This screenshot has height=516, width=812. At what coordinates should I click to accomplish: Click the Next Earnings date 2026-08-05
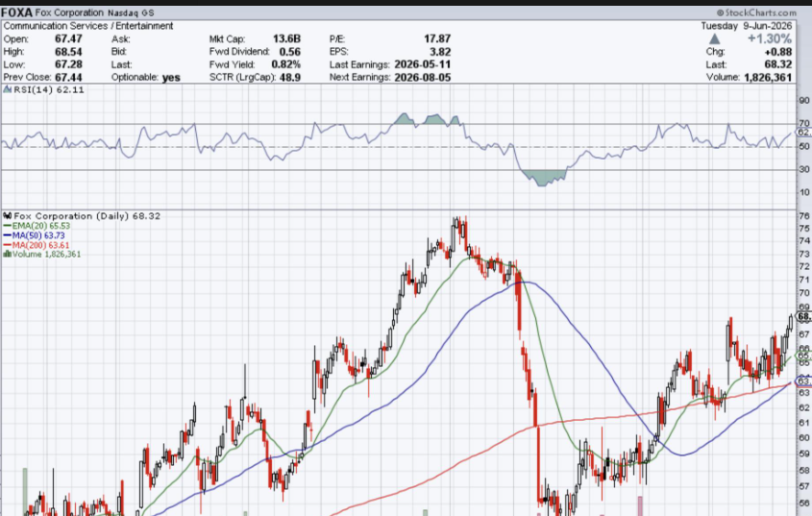coord(422,77)
